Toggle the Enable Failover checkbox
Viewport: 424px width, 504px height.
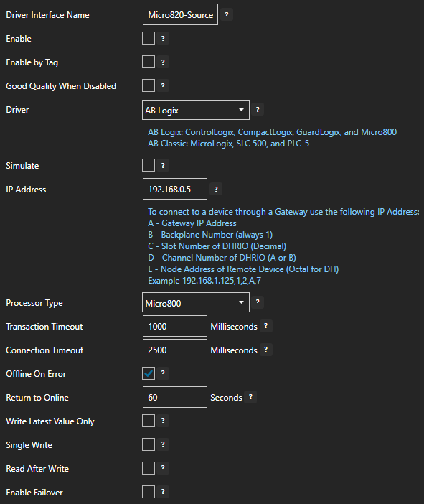[x=149, y=492]
